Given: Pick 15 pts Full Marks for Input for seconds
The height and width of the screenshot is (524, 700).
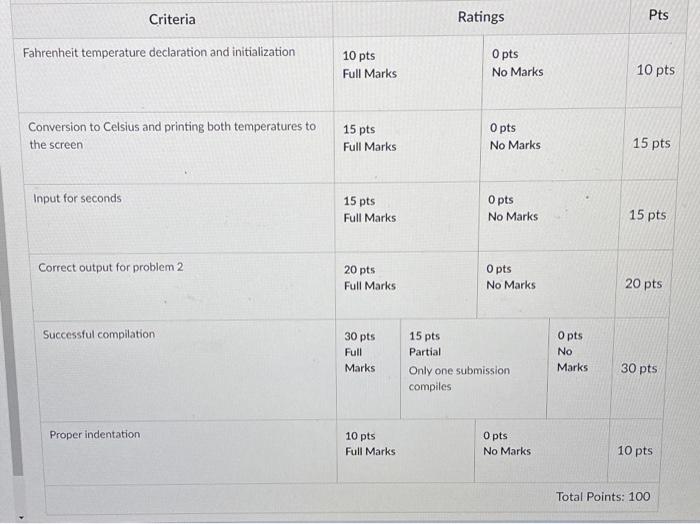Looking at the screenshot, I should (x=370, y=209).
